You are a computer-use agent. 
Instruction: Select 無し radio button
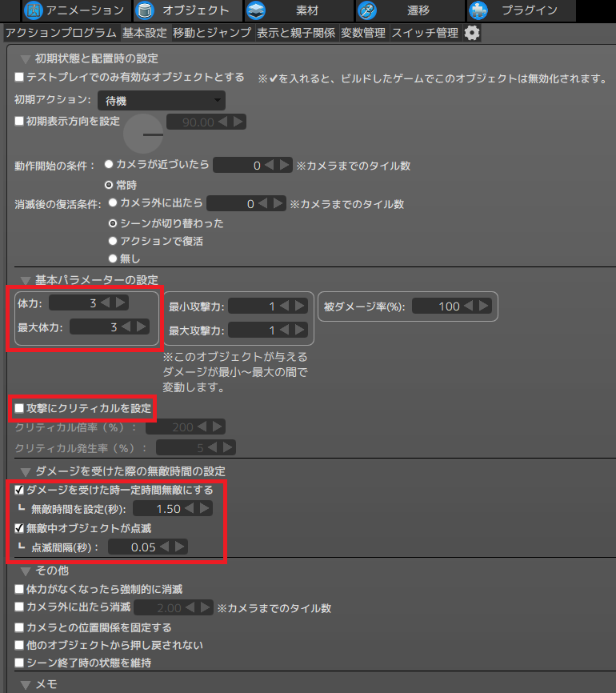pos(113,258)
